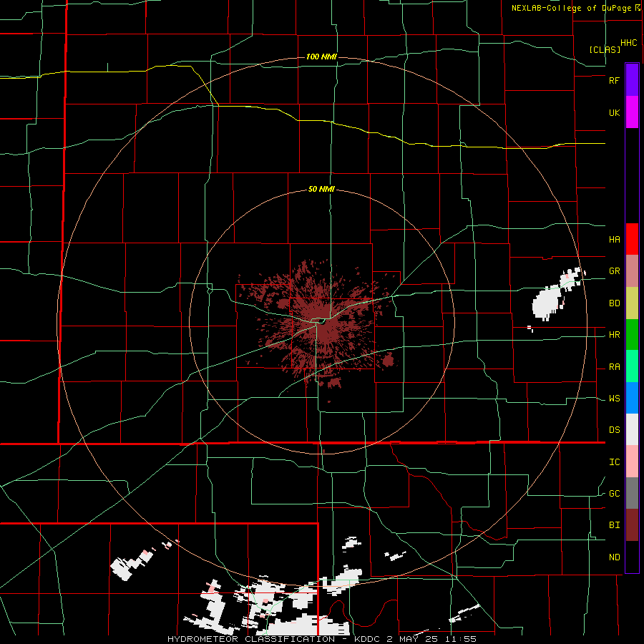Click the red HA legend swatch
This screenshot has width=644, height=644.
click(632, 239)
